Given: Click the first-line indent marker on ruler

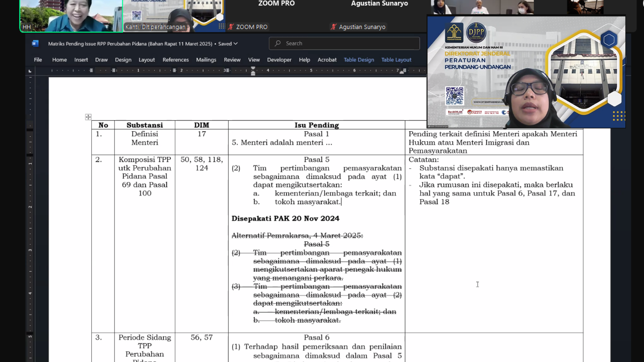Looking at the screenshot, I should [x=253, y=68].
